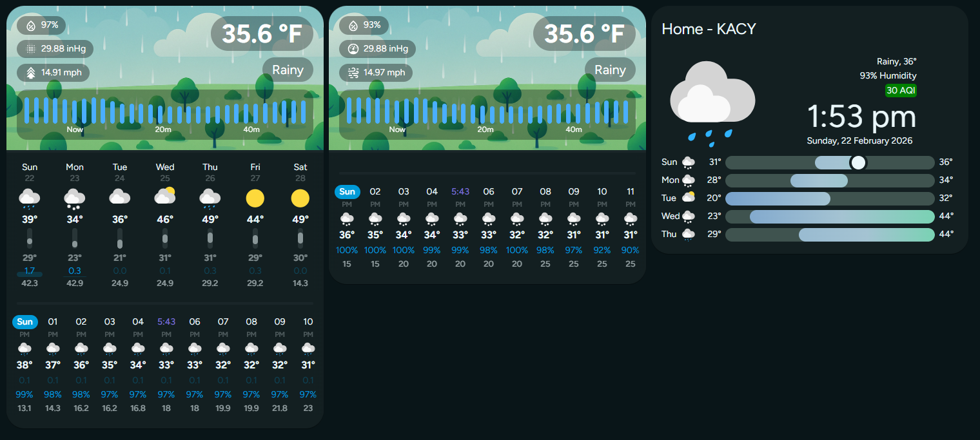The width and height of the screenshot is (980, 440).
Task: Click the droplet icon beside 97% humidity
Action: click(30, 25)
